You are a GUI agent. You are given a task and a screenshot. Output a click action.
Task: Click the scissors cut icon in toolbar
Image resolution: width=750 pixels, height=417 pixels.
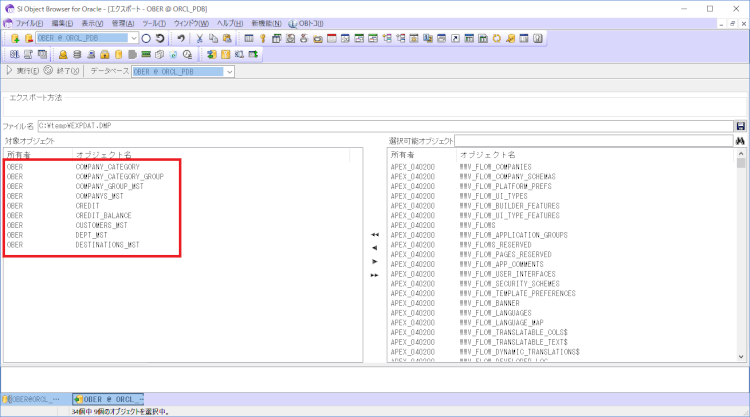coord(200,38)
